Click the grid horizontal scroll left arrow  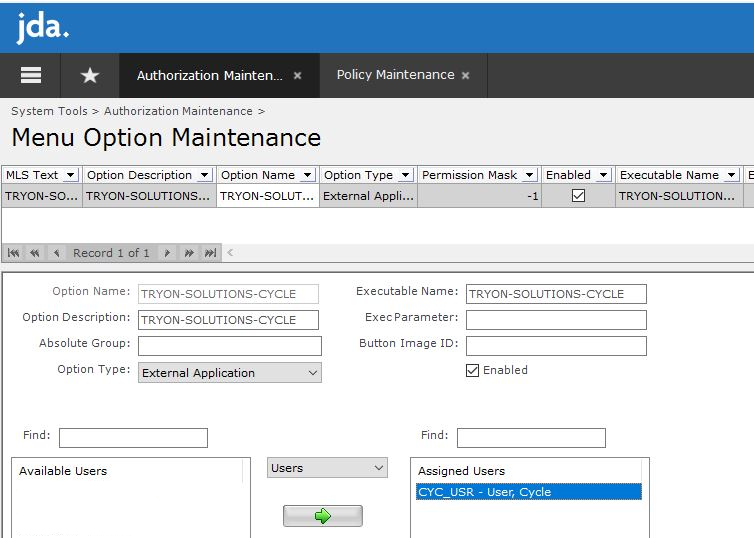pos(230,253)
